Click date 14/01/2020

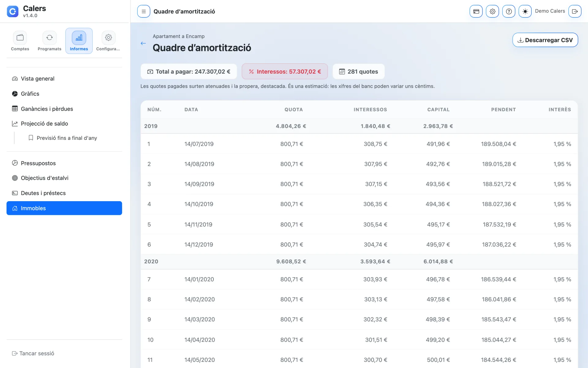[199, 279]
